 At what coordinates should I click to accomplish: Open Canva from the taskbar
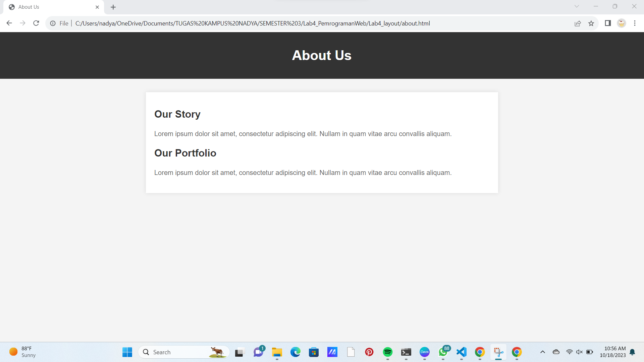[424, 352]
